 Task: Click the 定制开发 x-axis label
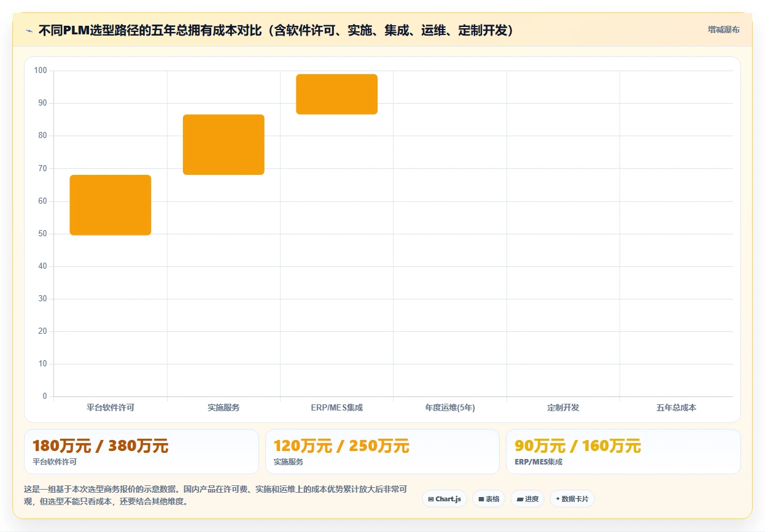click(563, 407)
